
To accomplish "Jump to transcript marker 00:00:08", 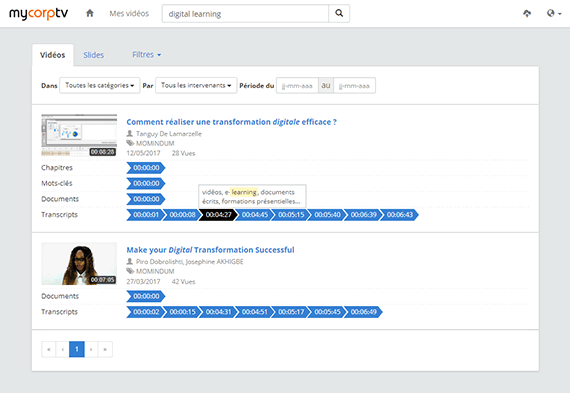I will click(182, 214).
